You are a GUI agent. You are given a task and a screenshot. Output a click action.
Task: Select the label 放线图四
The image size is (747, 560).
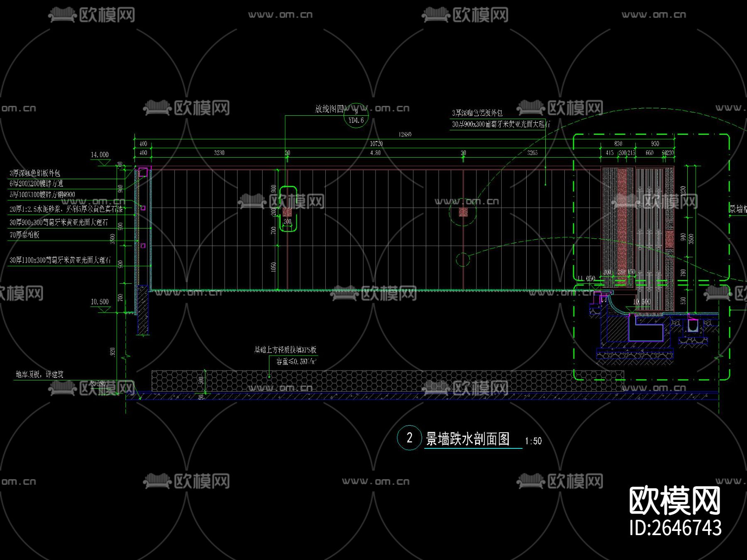pos(329,109)
